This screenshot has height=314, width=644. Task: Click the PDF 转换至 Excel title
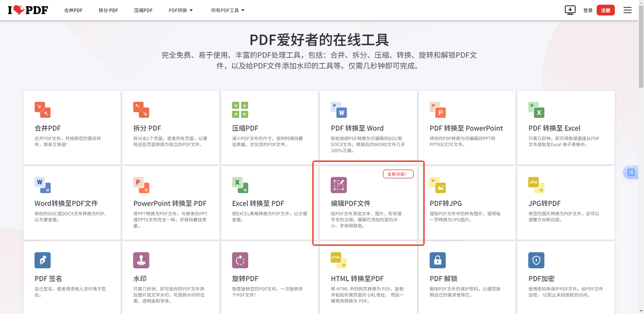[x=555, y=128]
